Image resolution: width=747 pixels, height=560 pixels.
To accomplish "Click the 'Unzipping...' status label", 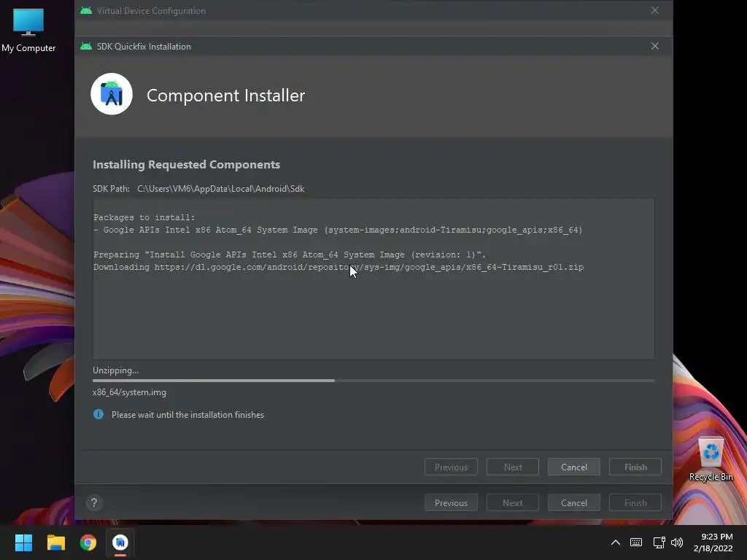I will (116, 370).
